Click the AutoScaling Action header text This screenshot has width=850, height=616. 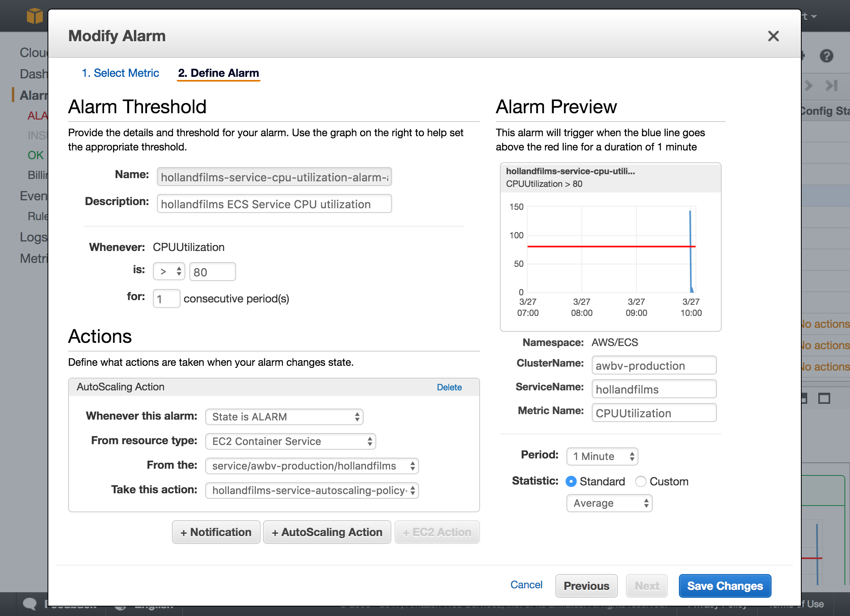pyautogui.click(x=120, y=387)
